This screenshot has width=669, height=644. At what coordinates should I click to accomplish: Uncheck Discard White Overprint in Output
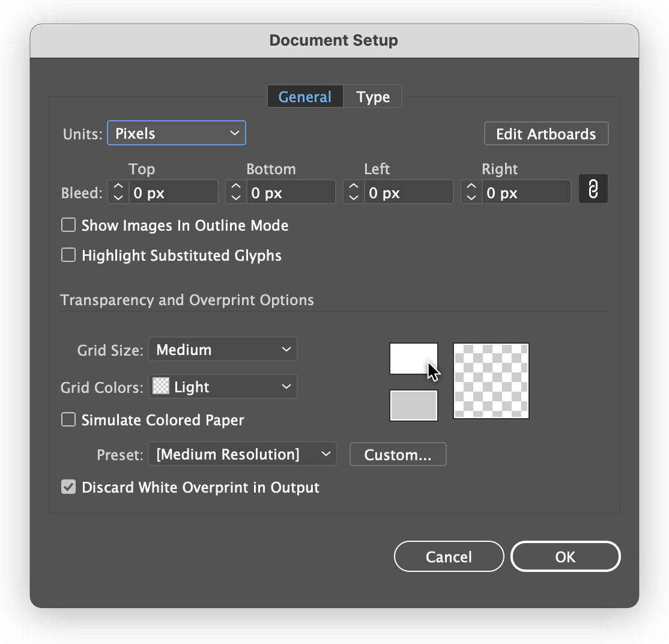coord(69,487)
